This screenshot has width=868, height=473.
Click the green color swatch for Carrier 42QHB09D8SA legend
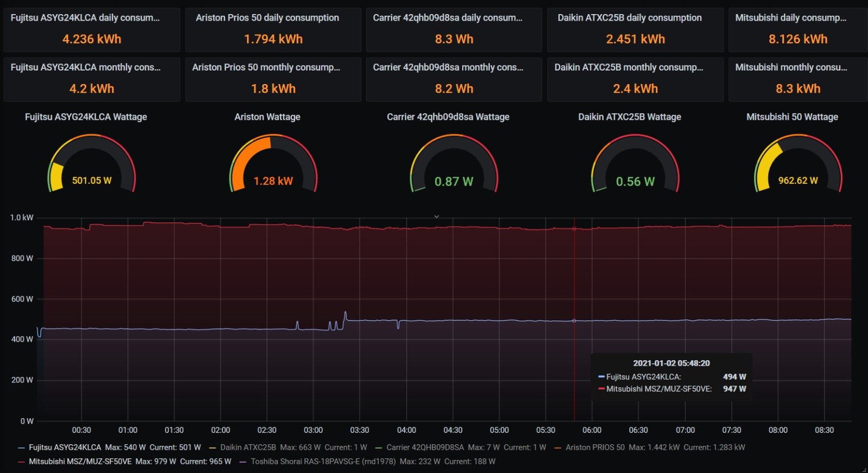coord(379,448)
